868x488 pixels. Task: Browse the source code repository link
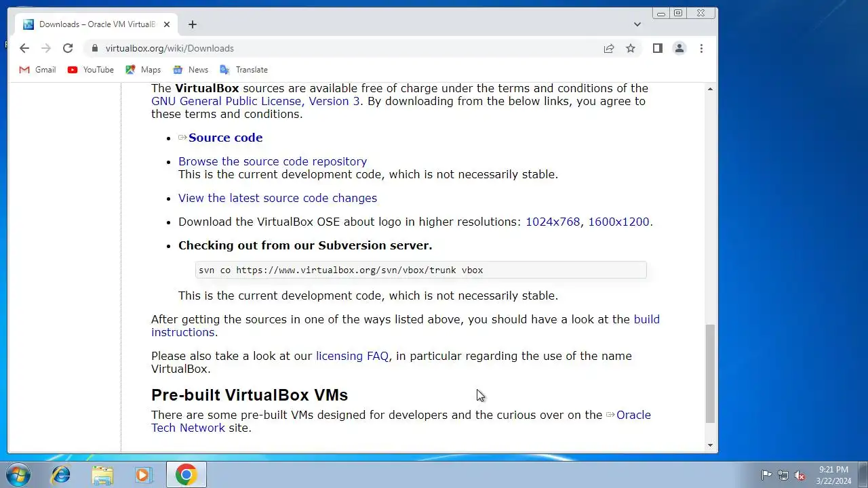pyautogui.click(x=273, y=161)
